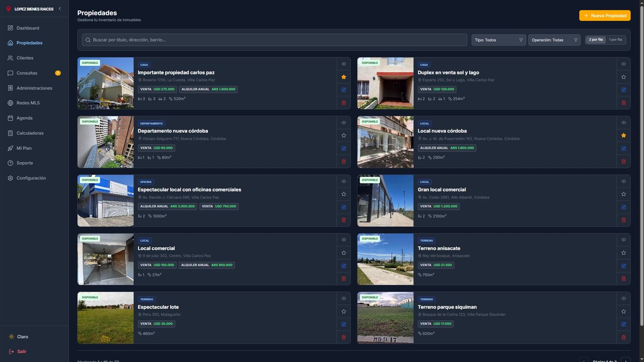
Task: Edit Importante propiedad carlos paz listing
Action: click(344, 90)
